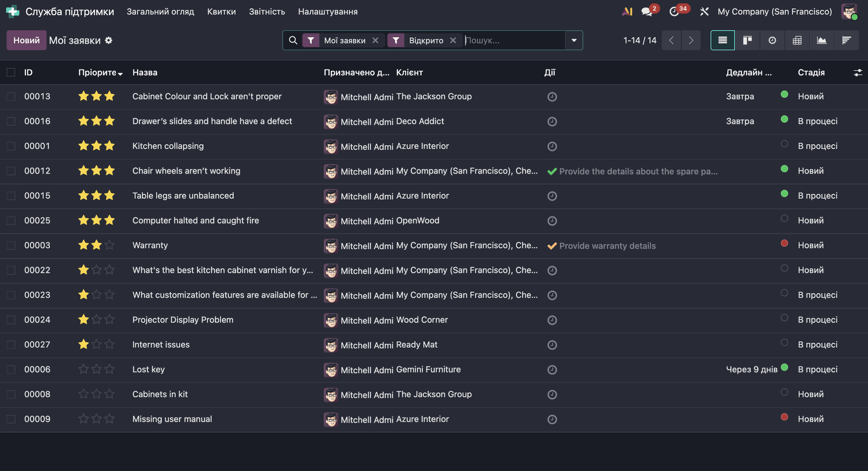The width and height of the screenshot is (868, 471).
Task: Click activity clock for ticket 00013
Action: (x=552, y=97)
